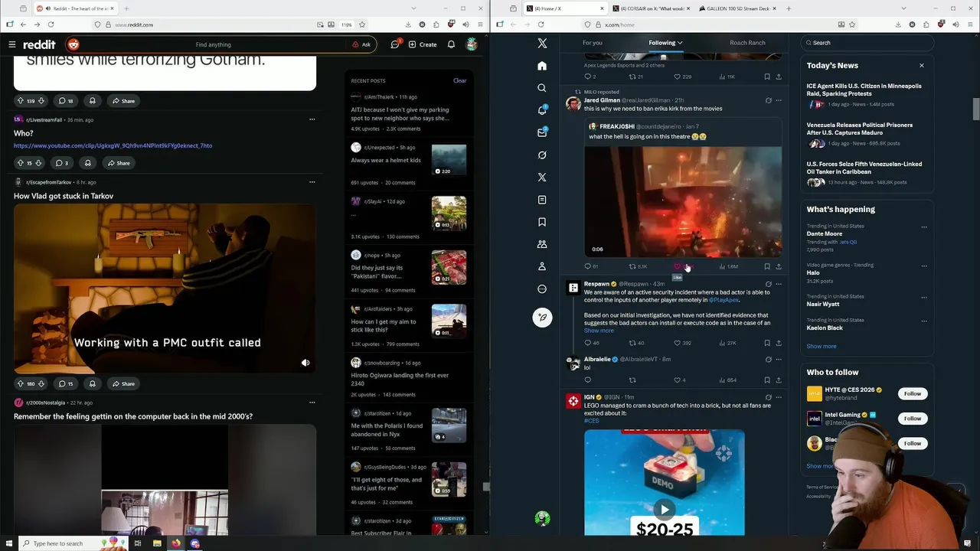Open comments on the Tarkov post

click(x=65, y=383)
